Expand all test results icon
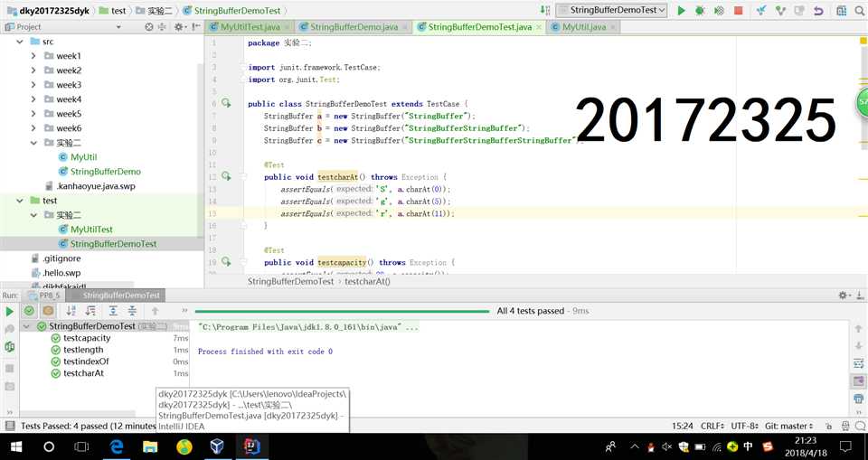The image size is (868, 460). point(113,311)
